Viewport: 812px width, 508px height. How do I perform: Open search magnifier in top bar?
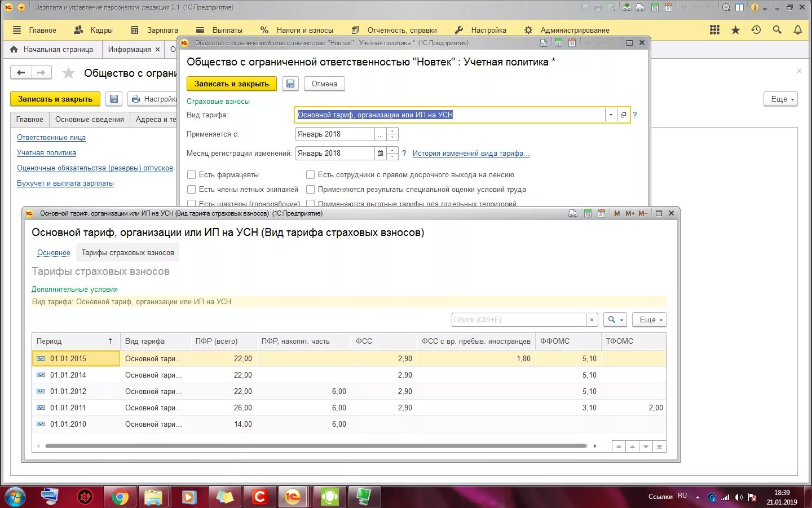777,30
